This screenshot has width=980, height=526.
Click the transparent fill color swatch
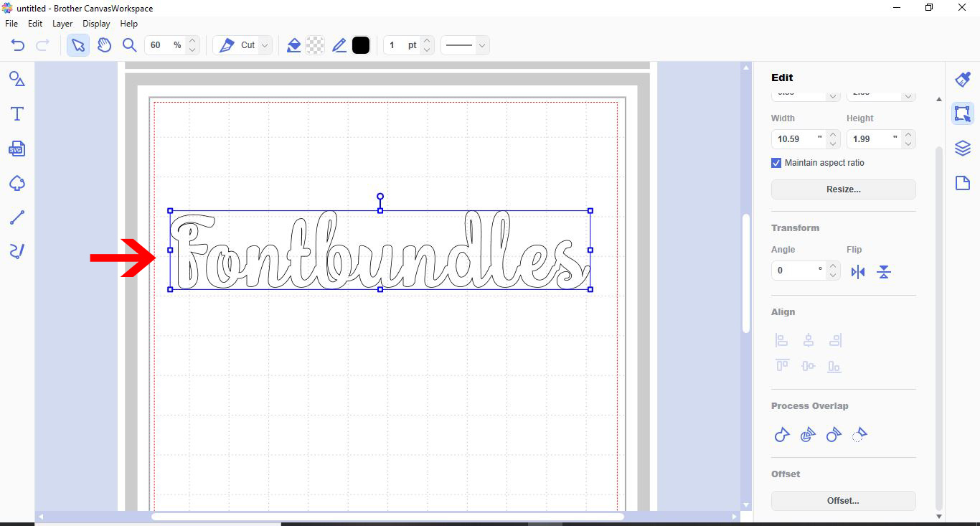pyautogui.click(x=315, y=45)
